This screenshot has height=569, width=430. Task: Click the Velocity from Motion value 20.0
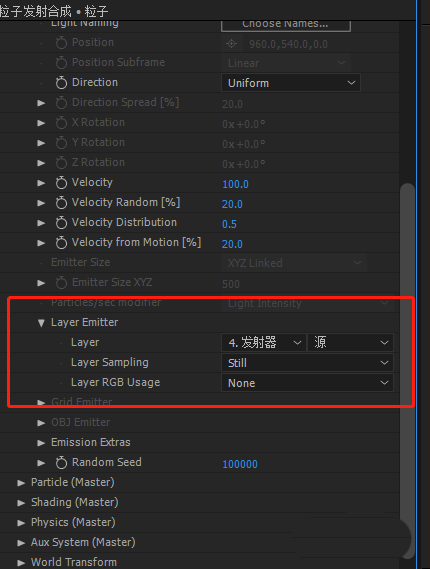pyautogui.click(x=232, y=244)
